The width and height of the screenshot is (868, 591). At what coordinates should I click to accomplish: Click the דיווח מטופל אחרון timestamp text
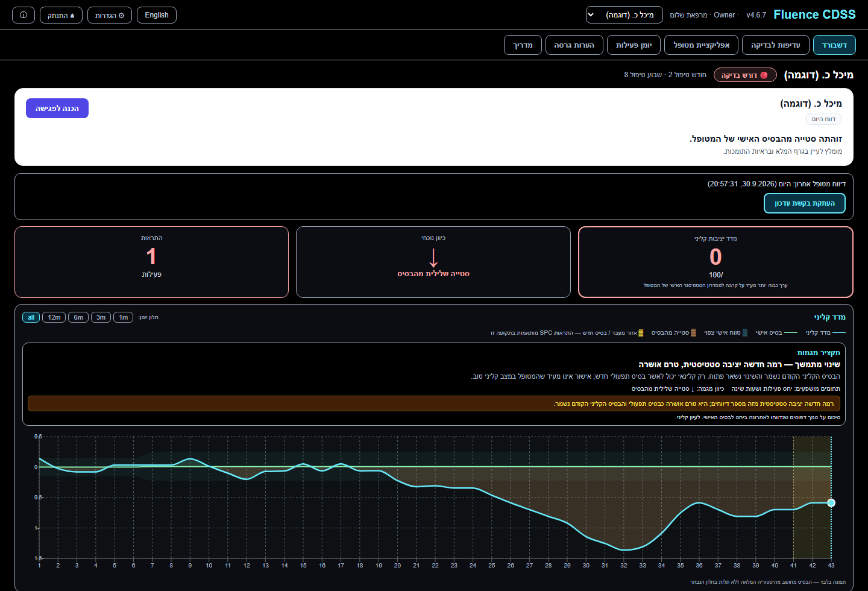click(x=776, y=184)
